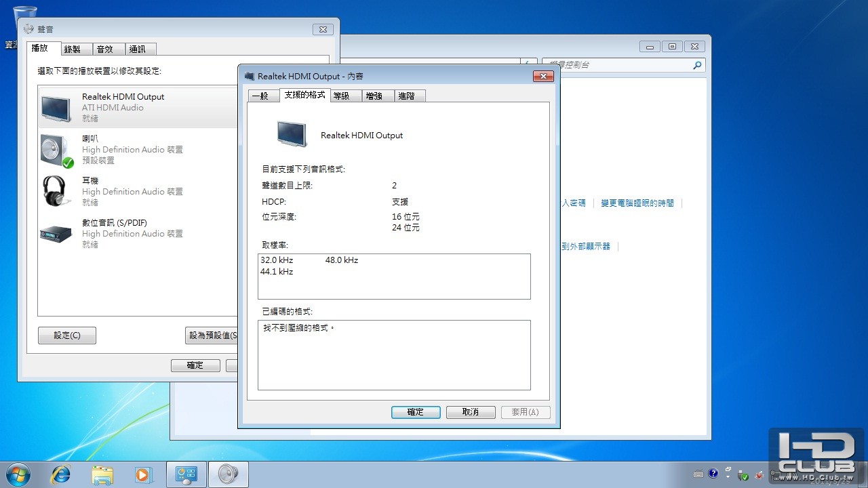Image resolution: width=868 pixels, height=488 pixels.
Task: Select the 44.1 kHz sample rate entry
Action: (277, 272)
